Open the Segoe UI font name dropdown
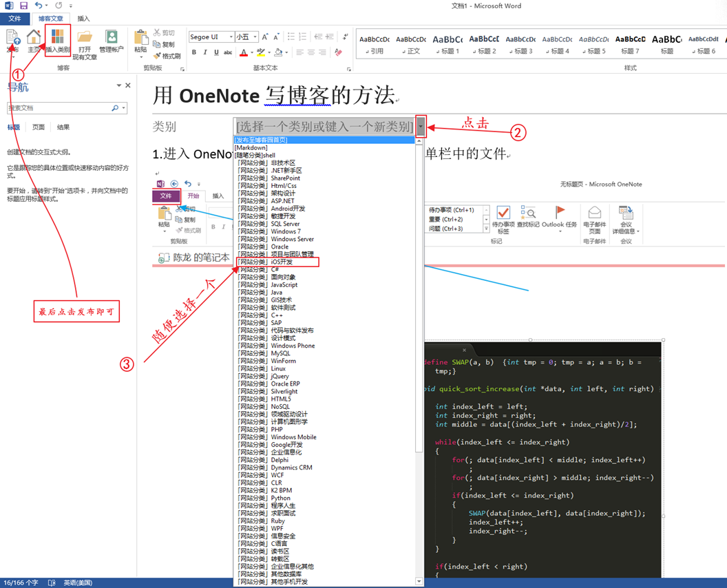The width and height of the screenshot is (727, 588). [x=231, y=36]
